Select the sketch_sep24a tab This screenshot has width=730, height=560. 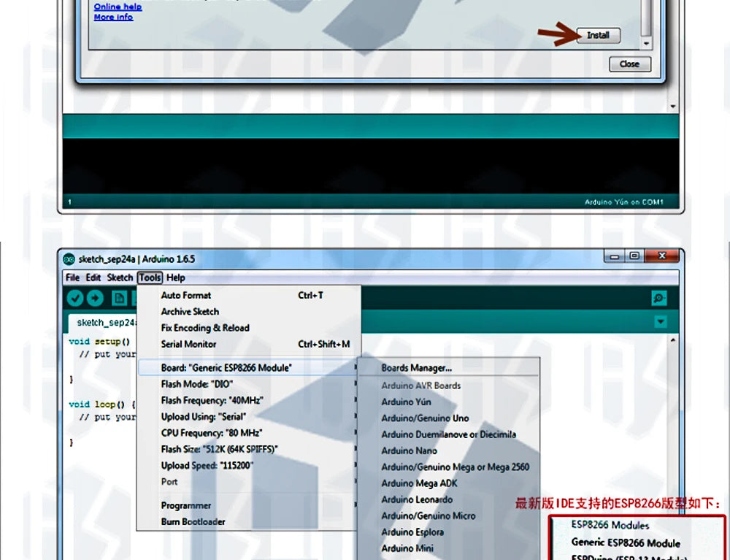[x=104, y=323]
